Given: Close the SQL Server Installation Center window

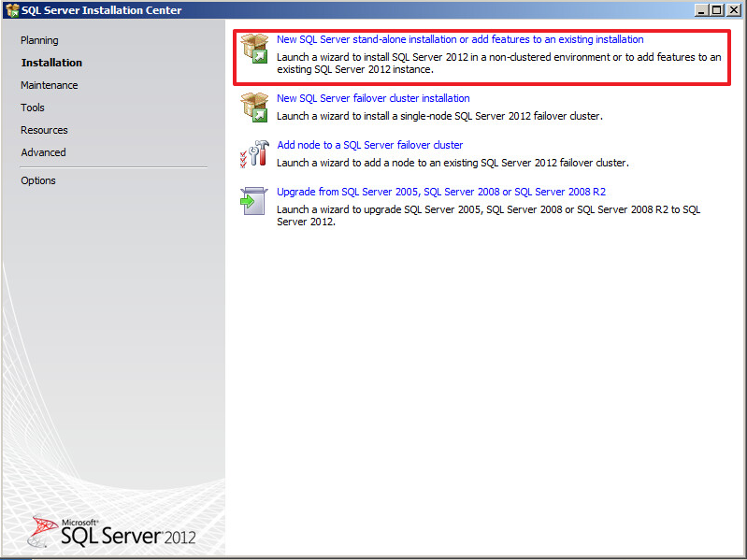Looking at the screenshot, I should point(734,10).
